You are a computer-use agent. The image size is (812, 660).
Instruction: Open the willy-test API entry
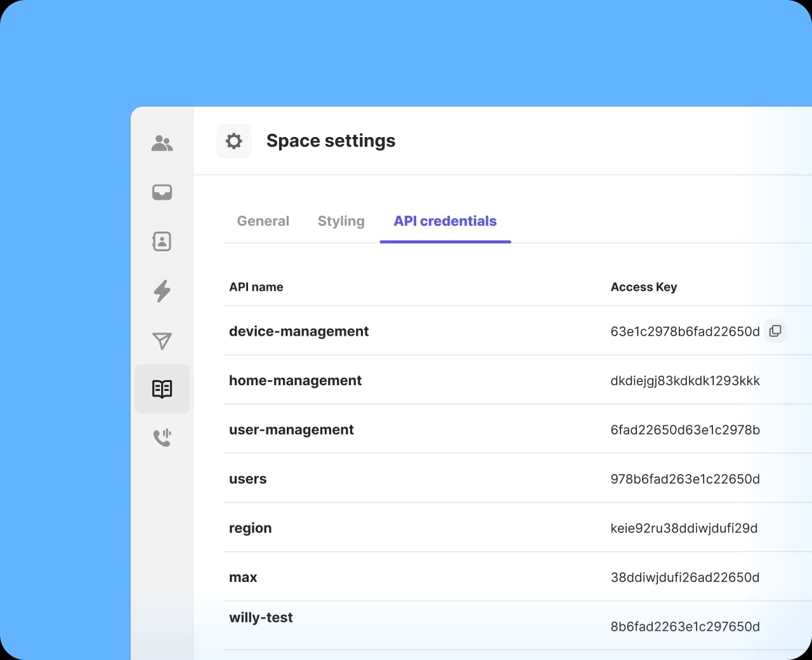261,617
